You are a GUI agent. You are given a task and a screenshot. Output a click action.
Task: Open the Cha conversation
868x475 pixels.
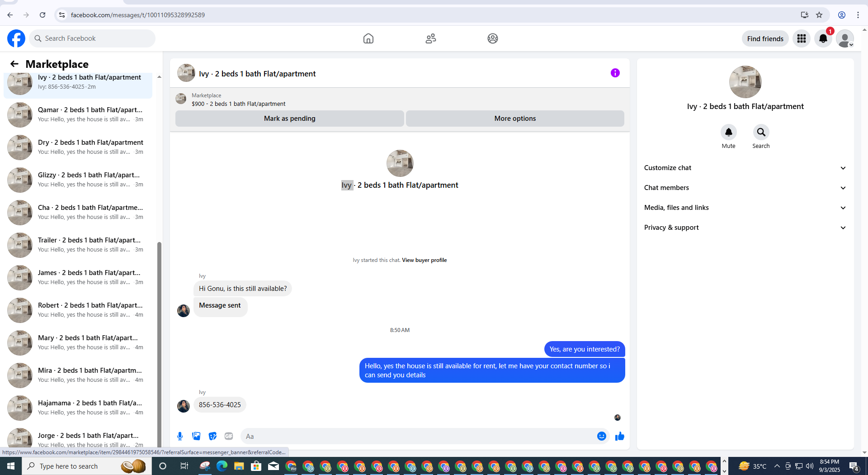78,212
